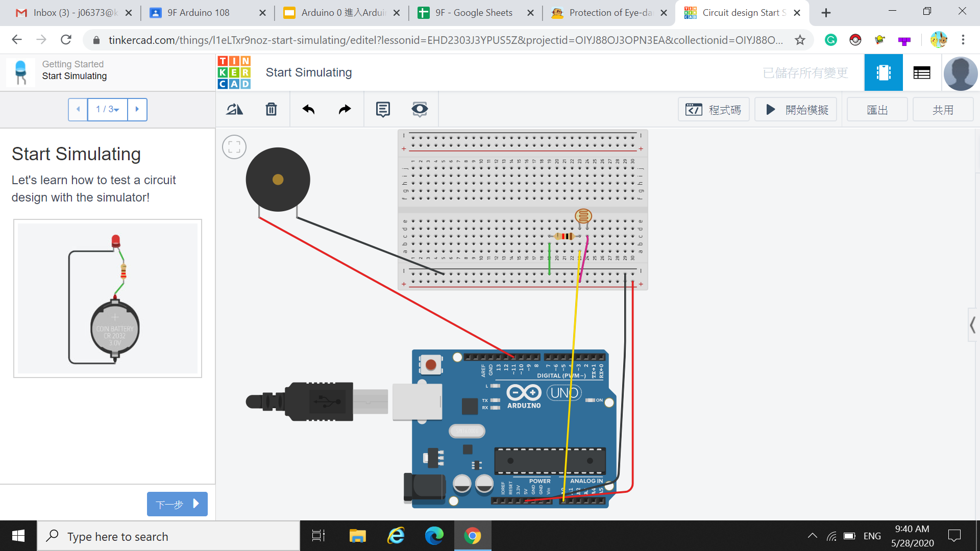Screen dimensions: 980x551
Task: Switch to the 9F Arduino 108 tab
Action: (x=198, y=13)
